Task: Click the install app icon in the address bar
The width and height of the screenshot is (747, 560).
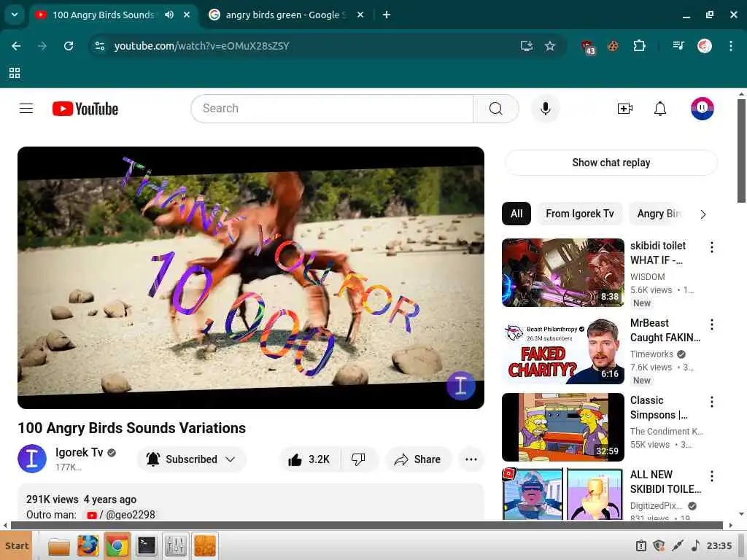Action: 527,46
